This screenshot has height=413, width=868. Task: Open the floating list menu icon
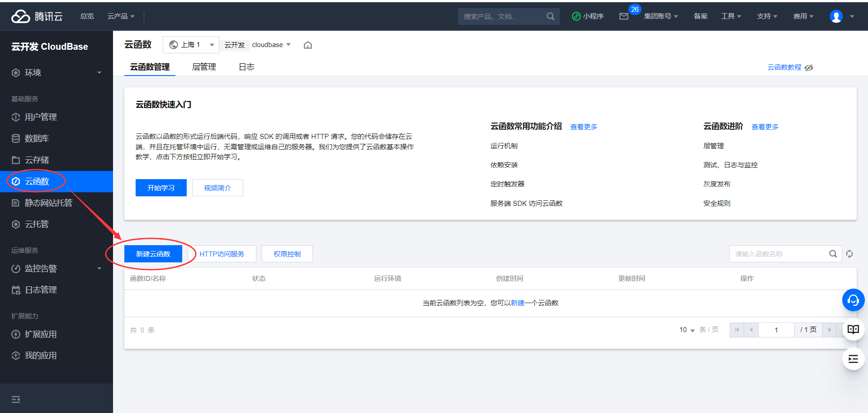[853, 359]
